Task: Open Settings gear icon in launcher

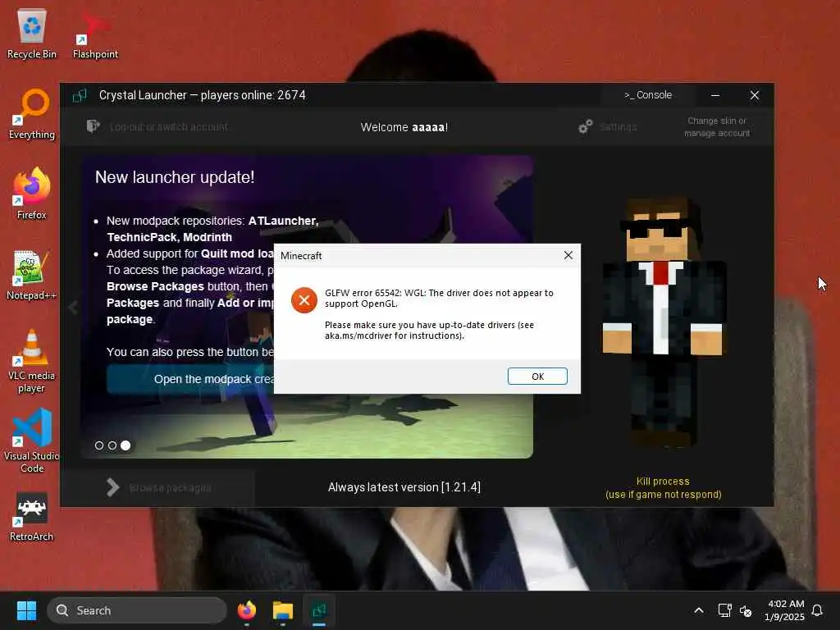Action: [x=585, y=126]
